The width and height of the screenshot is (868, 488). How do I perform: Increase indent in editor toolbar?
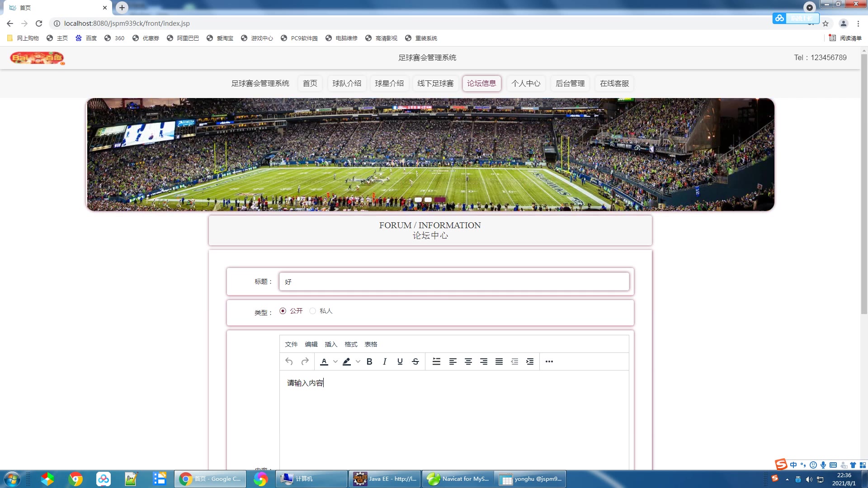[x=530, y=361]
